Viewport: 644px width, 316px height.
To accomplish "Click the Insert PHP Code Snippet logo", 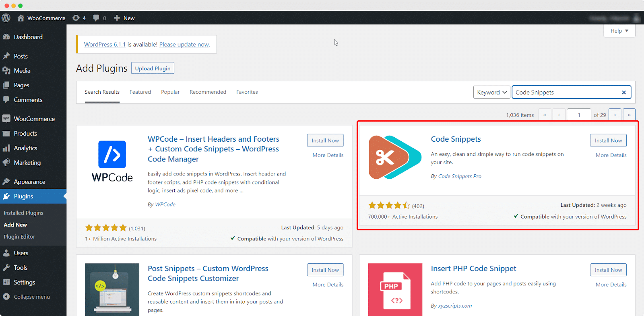I will (x=395, y=289).
